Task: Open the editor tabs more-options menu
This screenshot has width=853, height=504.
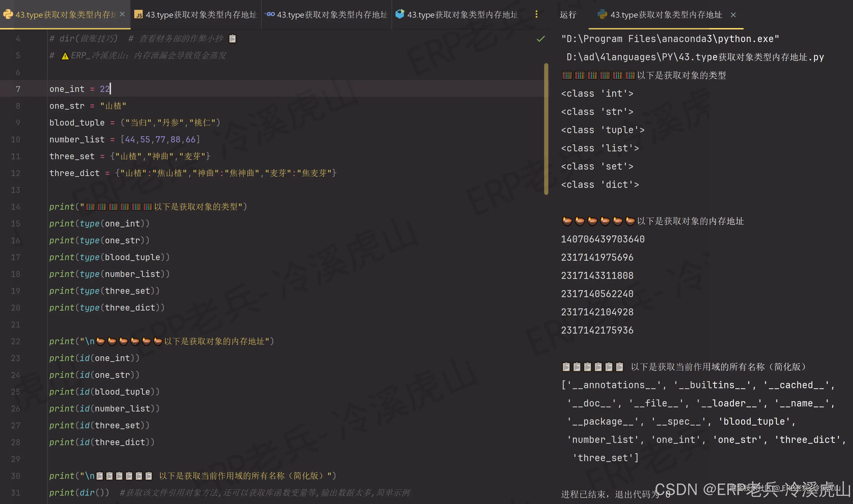Action: tap(537, 14)
